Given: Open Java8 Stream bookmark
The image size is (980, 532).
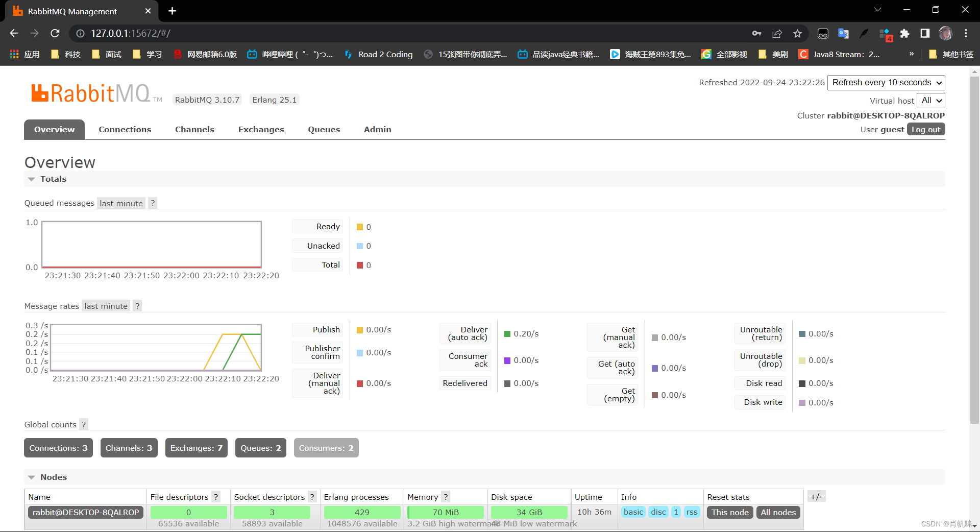Looking at the screenshot, I should pyautogui.click(x=839, y=54).
